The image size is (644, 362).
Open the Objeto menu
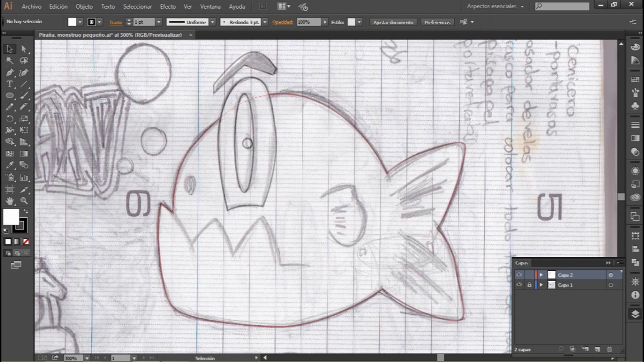pyautogui.click(x=84, y=6)
